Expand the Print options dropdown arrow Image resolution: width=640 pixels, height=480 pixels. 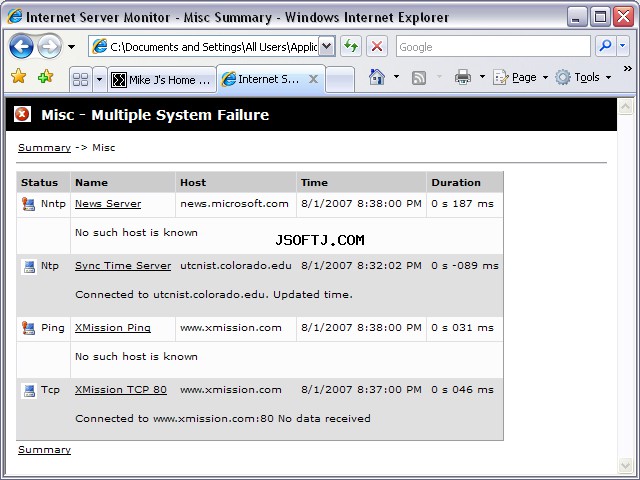[482, 76]
